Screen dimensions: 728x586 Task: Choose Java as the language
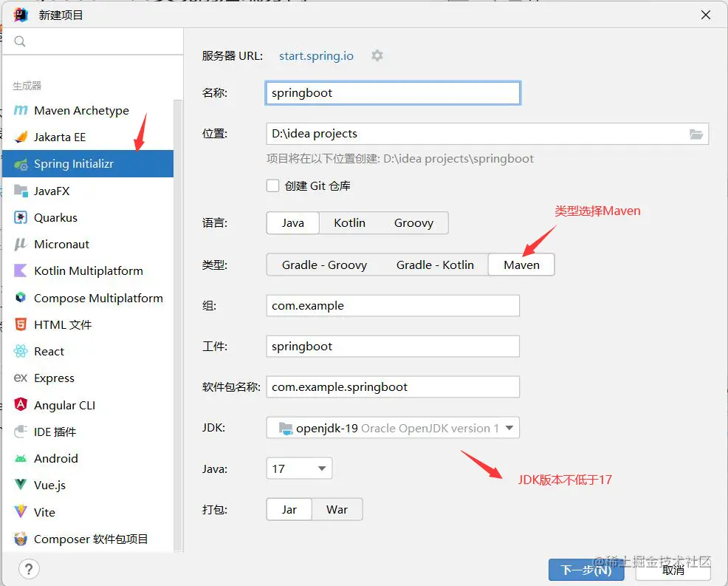(293, 223)
